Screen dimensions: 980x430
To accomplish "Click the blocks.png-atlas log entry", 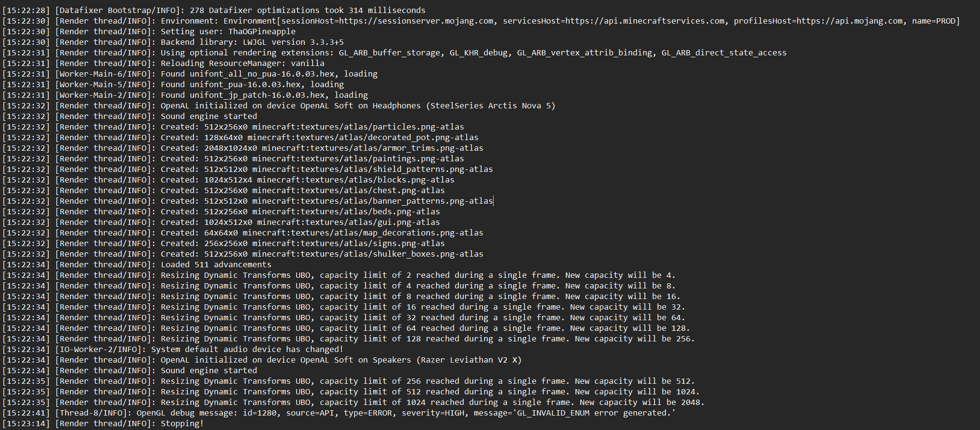I will tap(355, 180).
